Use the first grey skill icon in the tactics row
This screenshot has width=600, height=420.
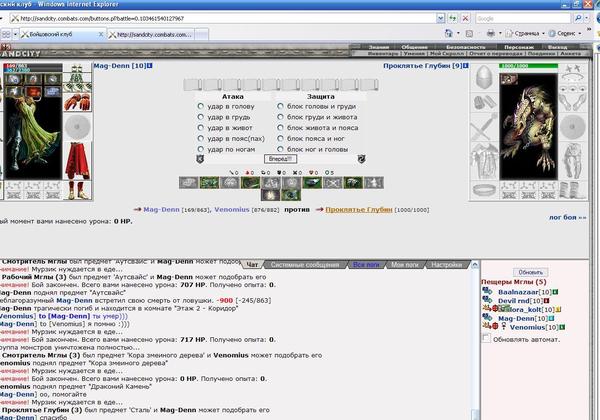[x=188, y=182]
